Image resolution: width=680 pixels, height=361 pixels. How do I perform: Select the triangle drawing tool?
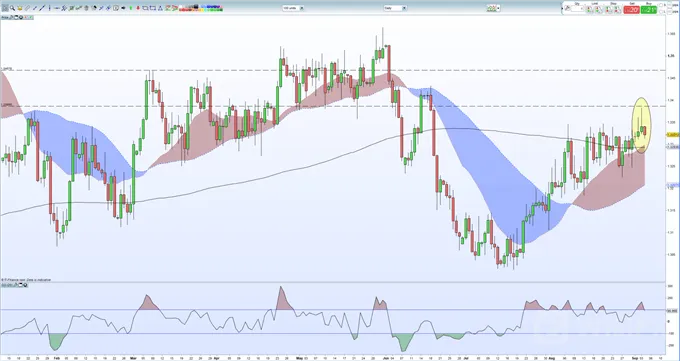point(160,8)
